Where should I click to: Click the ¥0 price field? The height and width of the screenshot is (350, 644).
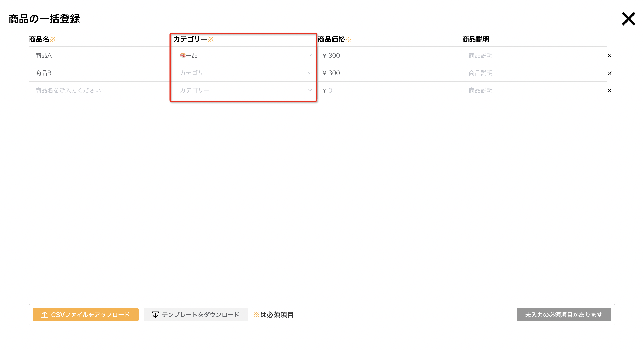(390, 90)
